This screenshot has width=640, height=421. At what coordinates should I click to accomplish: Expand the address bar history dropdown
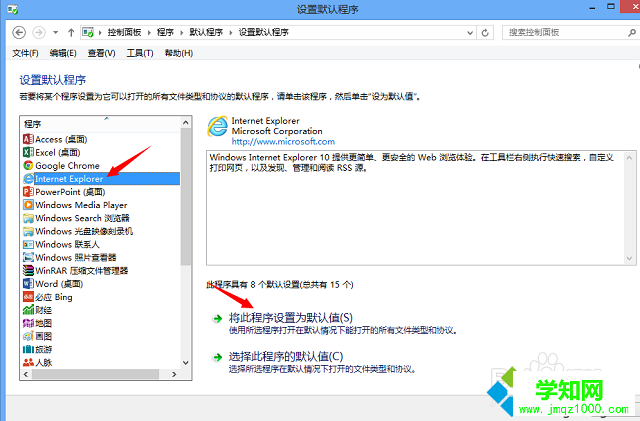470,33
